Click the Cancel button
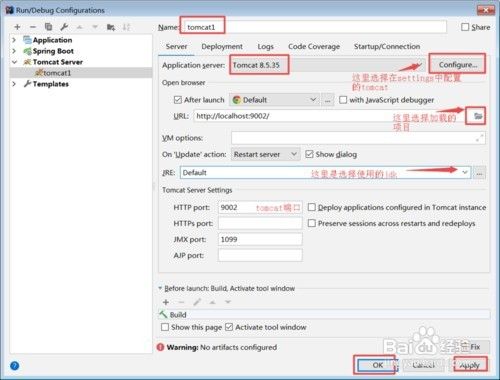 (x=423, y=365)
